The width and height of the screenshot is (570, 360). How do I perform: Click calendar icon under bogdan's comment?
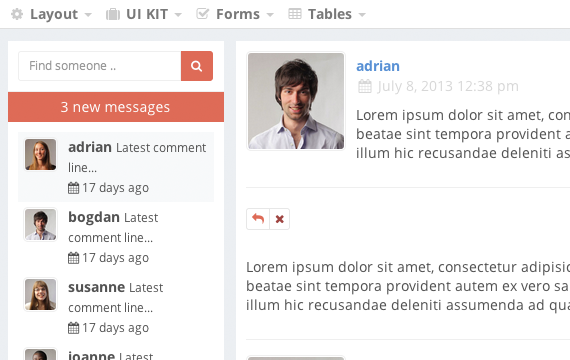click(73, 258)
